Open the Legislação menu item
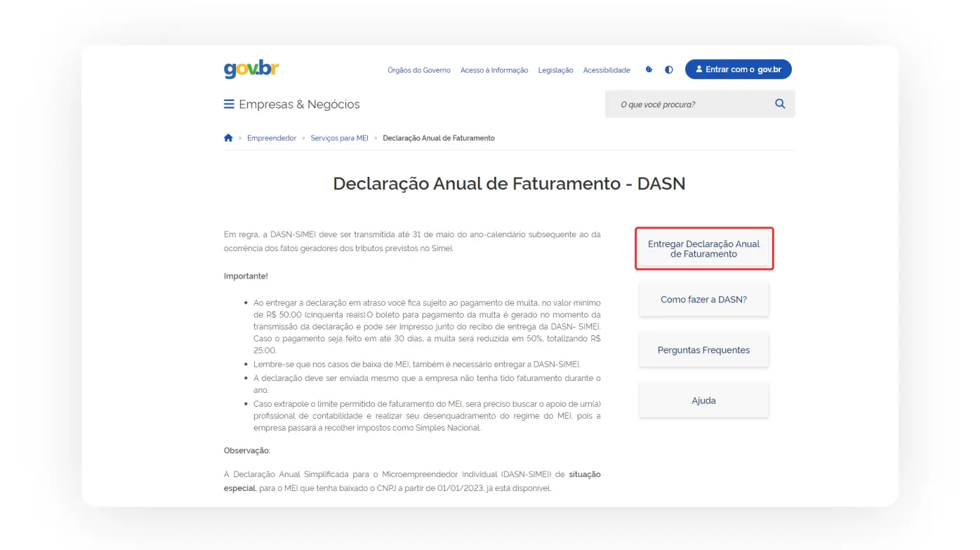 pyautogui.click(x=555, y=70)
